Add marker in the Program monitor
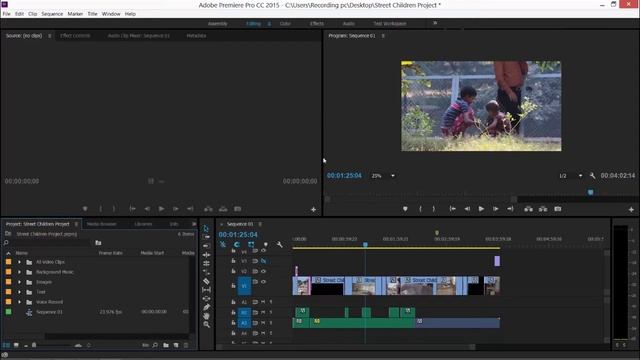Screen dimensions: 640x360 [405, 209]
